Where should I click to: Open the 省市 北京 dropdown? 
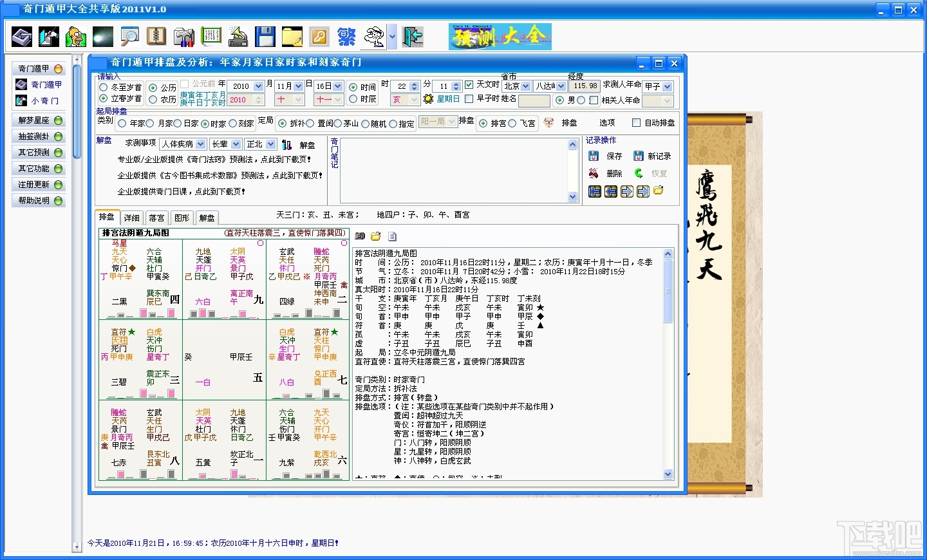pyautogui.click(x=526, y=86)
